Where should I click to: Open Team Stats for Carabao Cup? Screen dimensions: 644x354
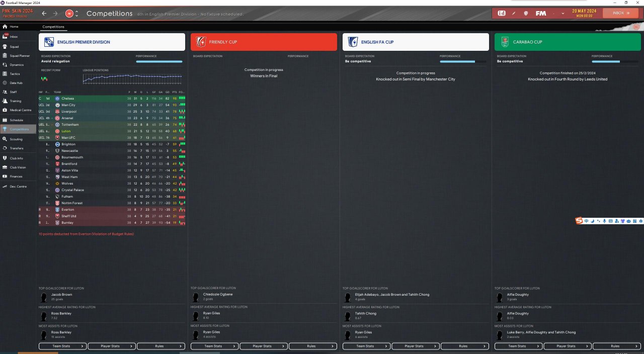pyautogui.click(x=518, y=346)
